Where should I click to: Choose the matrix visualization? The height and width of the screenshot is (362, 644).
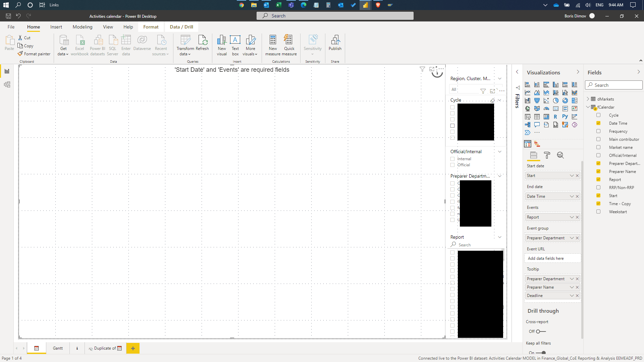(546, 117)
